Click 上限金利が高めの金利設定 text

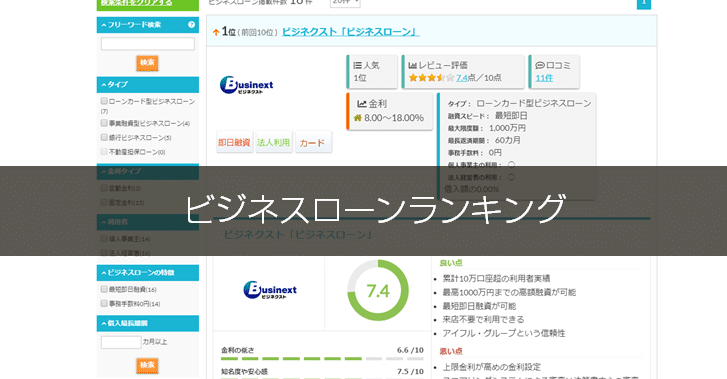point(491,367)
